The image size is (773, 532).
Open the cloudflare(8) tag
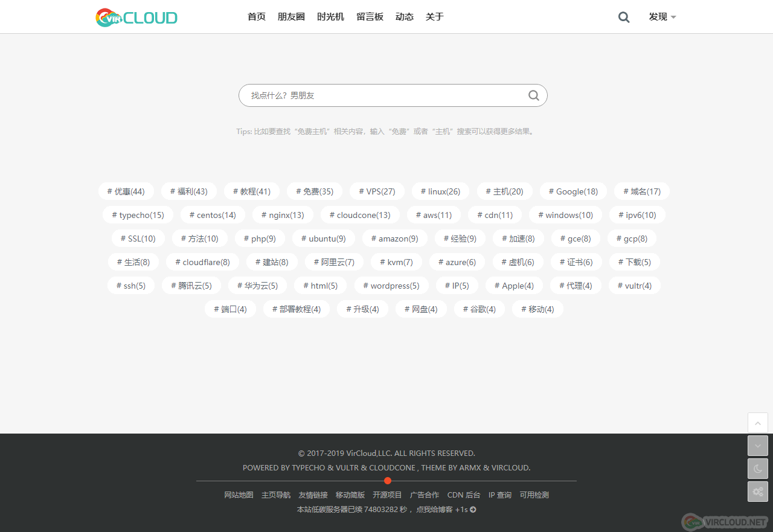(202, 262)
